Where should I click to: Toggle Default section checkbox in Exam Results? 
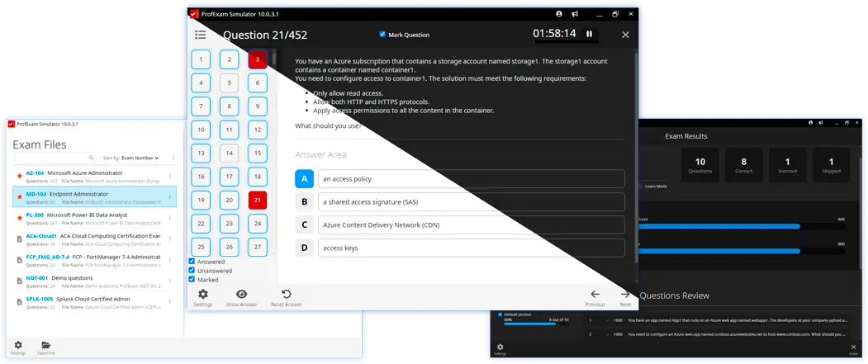[500, 314]
